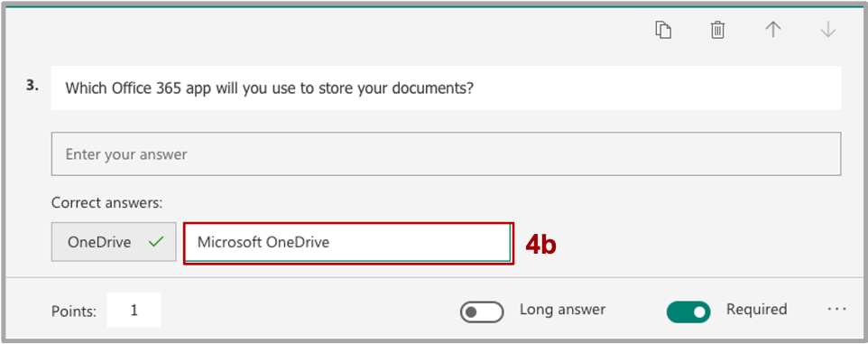Turn off the Required toggle
868x344 pixels.
pyautogui.click(x=688, y=311)
